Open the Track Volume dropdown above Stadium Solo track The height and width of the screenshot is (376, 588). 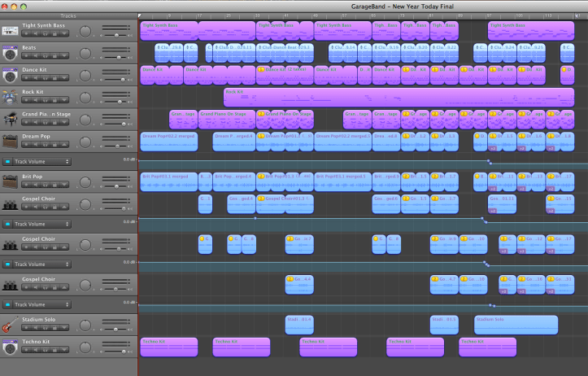click(41, 304)
